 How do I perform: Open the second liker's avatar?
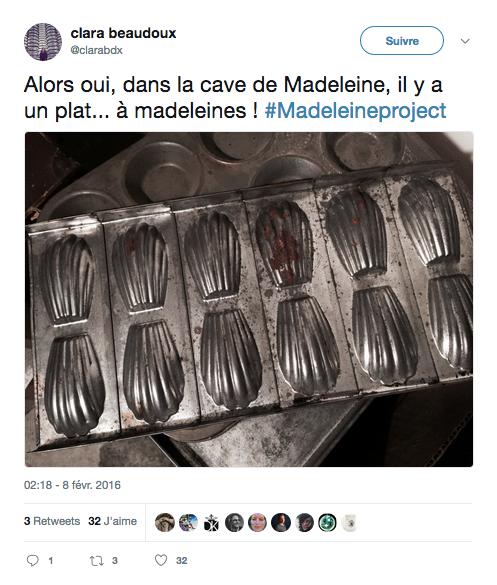(188, 522)
